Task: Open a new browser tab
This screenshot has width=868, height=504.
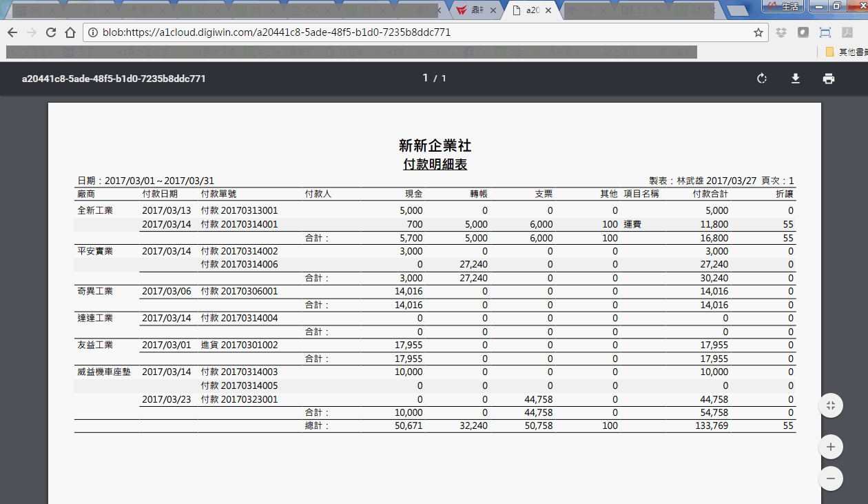Action: [738, 10]
